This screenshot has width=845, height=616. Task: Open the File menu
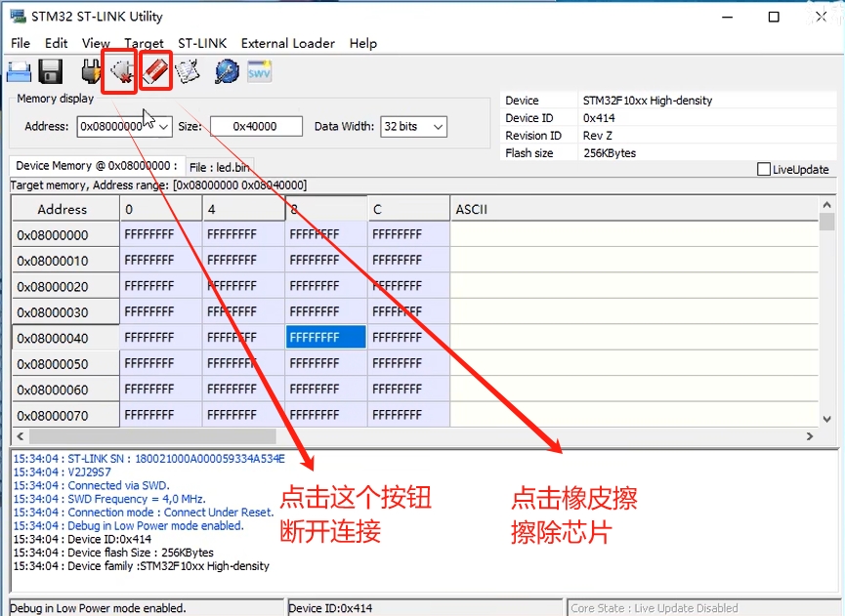[x=21, y=43]
